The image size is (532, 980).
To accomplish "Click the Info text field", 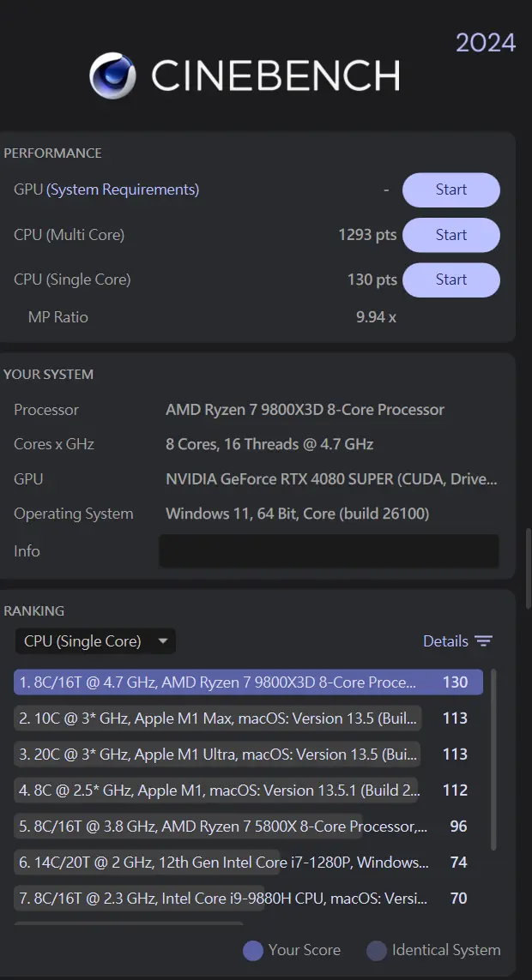I will tap(329, 550).
